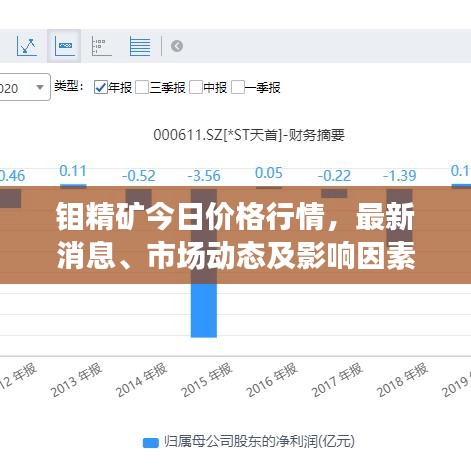Viewport: 471px width, 471px height.
Task: Click the -3.56 data label
Action: 204,176
